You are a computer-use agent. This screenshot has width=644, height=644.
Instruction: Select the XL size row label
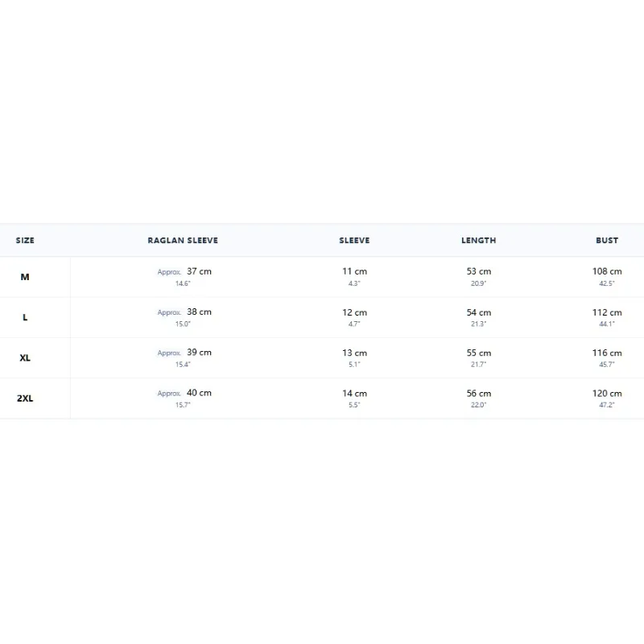(x=25, y=357)
